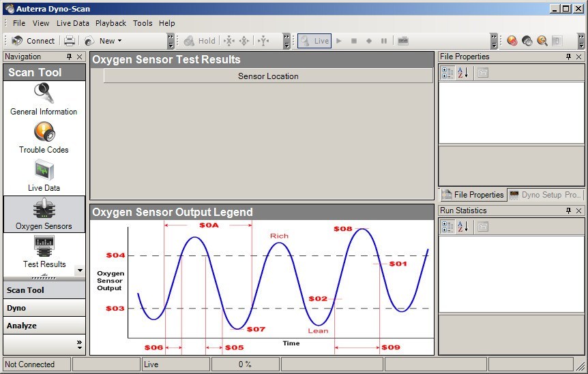
Task: Click Property Pages icon in Run Statistics
Action: [483, 226]
